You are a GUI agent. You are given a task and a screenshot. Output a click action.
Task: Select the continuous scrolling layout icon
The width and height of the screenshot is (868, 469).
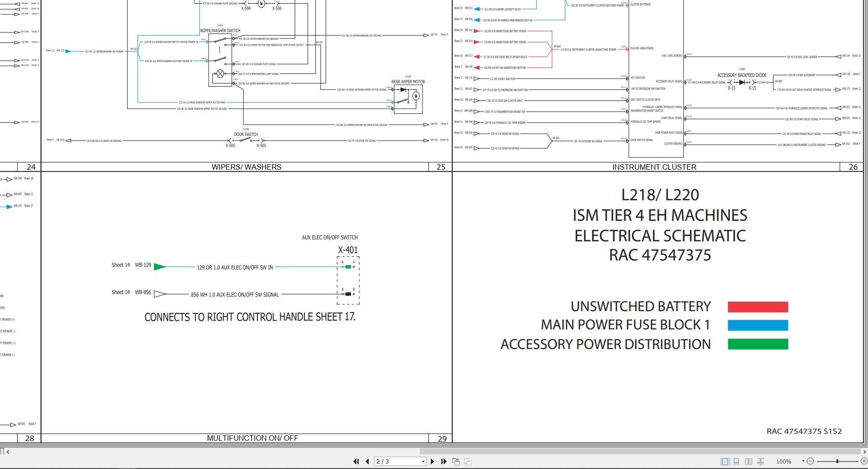click(737, 461)
